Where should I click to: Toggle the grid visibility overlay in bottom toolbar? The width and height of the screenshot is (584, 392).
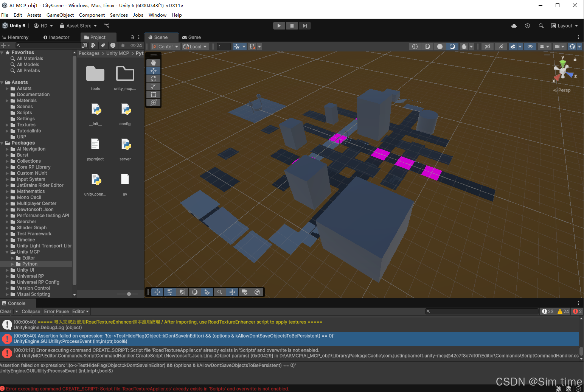click(182, 292)
